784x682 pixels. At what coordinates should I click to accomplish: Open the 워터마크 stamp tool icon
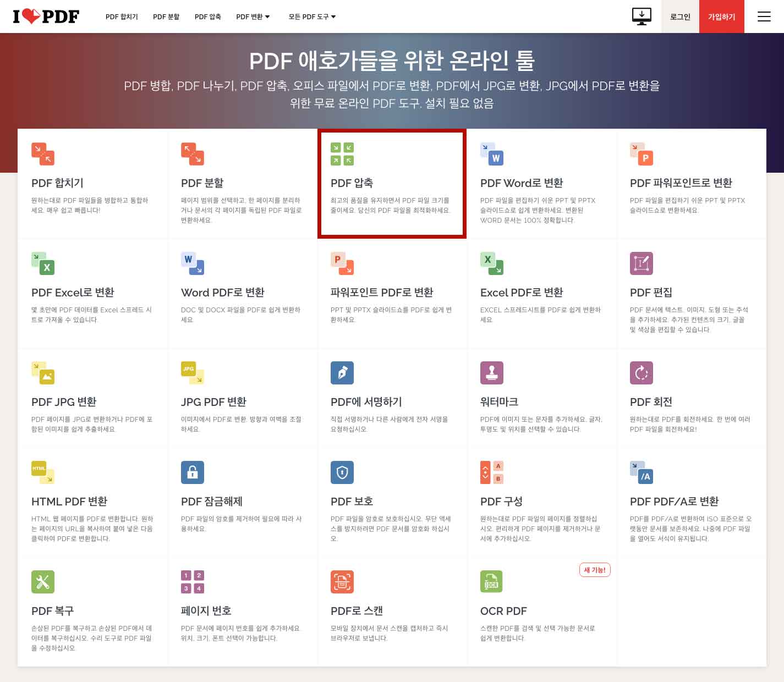pyautogui.click(x=491, y=373)
